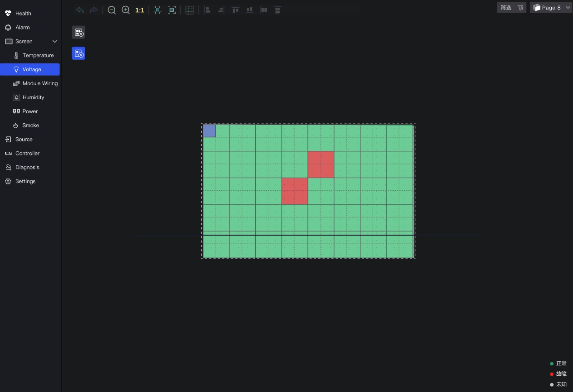Viewport: 573px width, 392px height.
Task: Select the gray voltage view mode button
Action: click(x=78, y=32)
